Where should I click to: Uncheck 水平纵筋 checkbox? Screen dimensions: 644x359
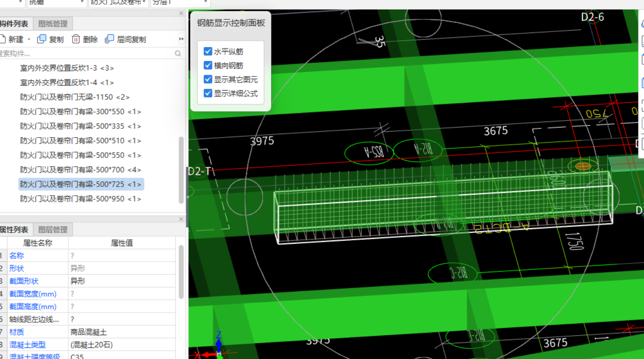(x=208, y=51)
